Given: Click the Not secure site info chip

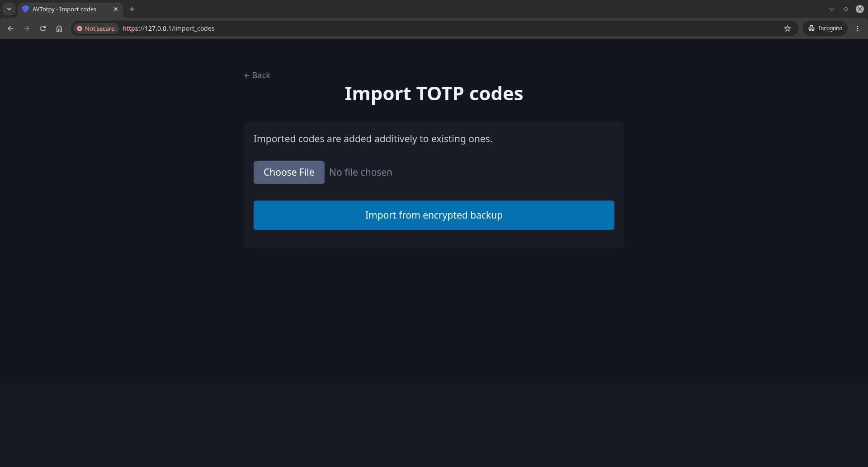Looking at the screenshot, I should [96, 28].
